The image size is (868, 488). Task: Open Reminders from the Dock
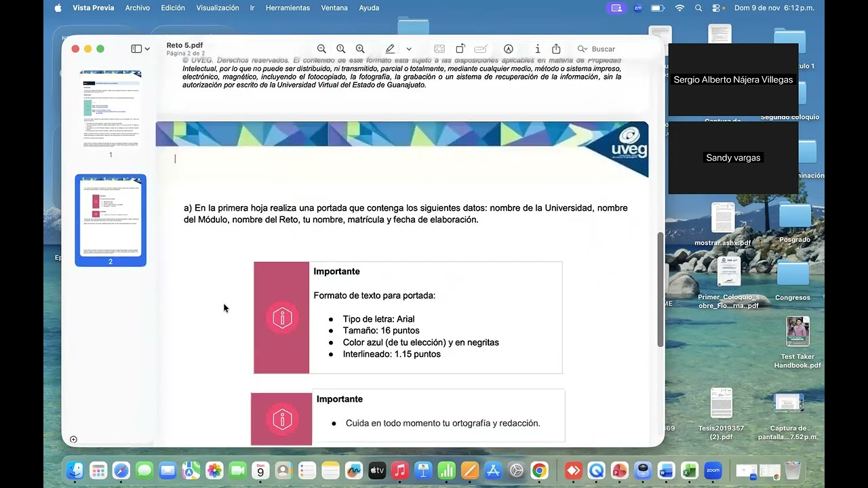tap(307, 470)
